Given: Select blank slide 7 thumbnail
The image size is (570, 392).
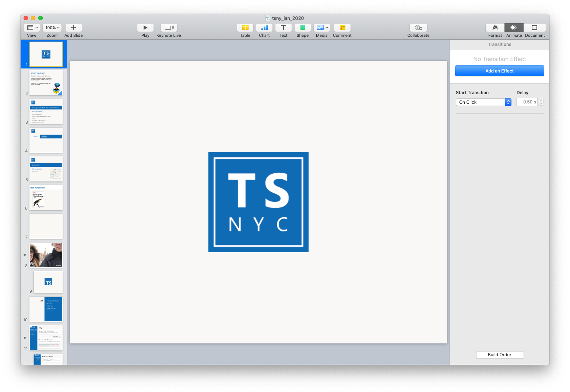Looking at the screenshot, I should point(46,226).
